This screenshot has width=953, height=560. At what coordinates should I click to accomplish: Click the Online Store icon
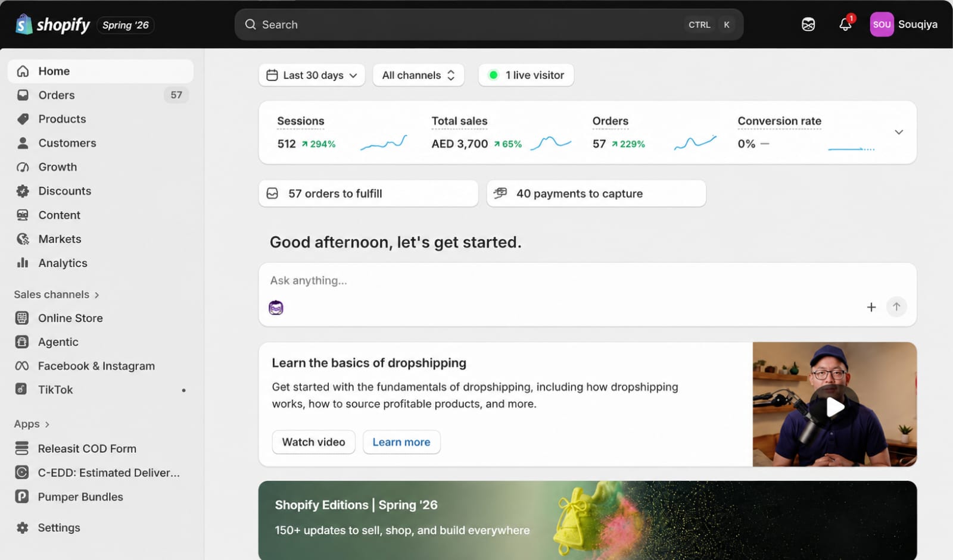[x=22, y=318]
